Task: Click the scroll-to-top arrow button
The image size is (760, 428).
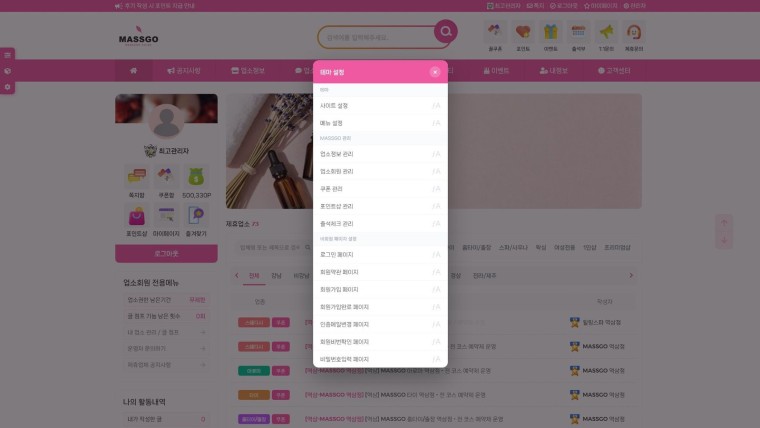Action: (x=724, y=223)
